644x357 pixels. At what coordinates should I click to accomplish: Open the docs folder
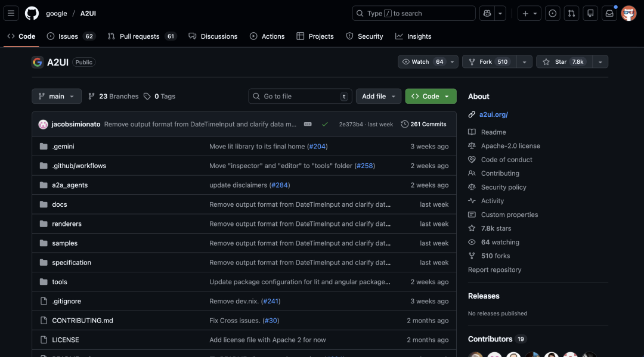click(x=60, y=204)
